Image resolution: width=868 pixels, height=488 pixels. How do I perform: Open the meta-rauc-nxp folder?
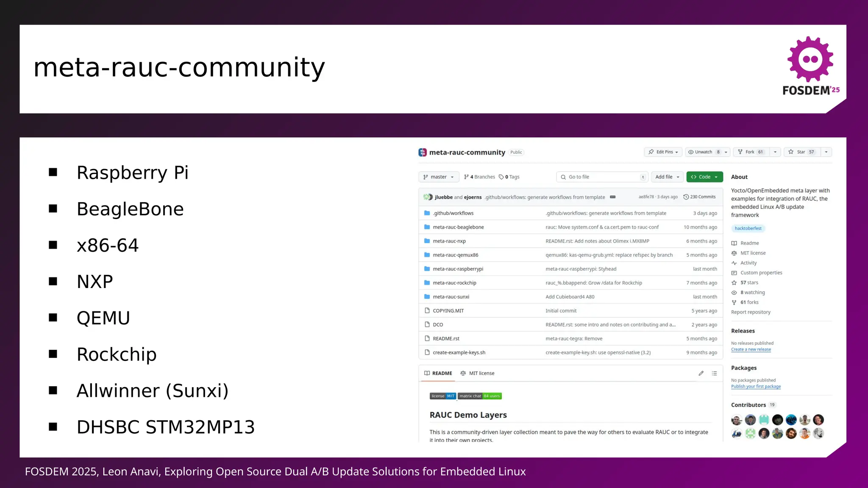click(449, 241)
